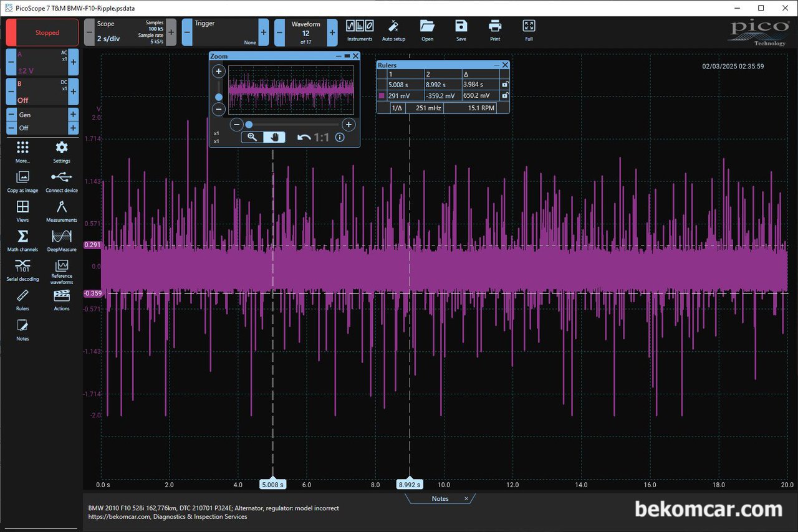Click Trigger minus button
This screenshot has width=798, height=532.
pyautogui.click(x=187, y=32)
